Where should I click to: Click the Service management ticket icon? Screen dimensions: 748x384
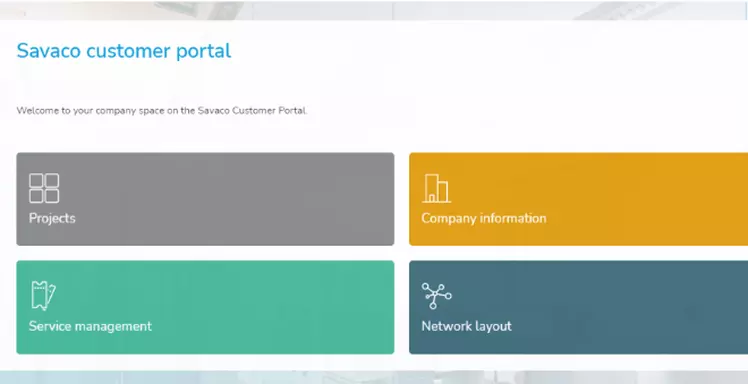pos(43,296)
